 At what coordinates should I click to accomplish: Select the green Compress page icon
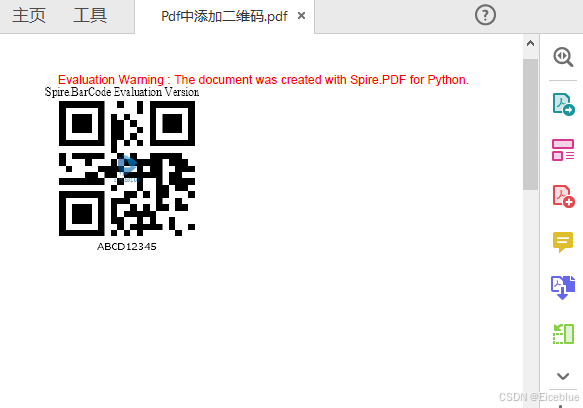[563, 334]
